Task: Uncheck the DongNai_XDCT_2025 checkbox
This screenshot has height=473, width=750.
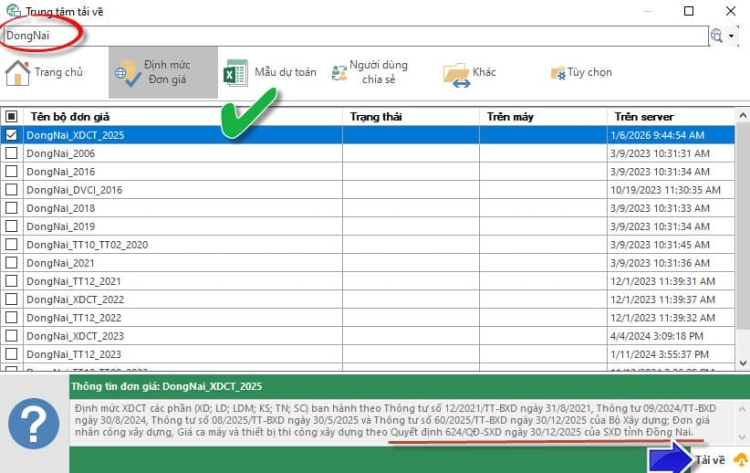Action: click(x=11, y=134)
